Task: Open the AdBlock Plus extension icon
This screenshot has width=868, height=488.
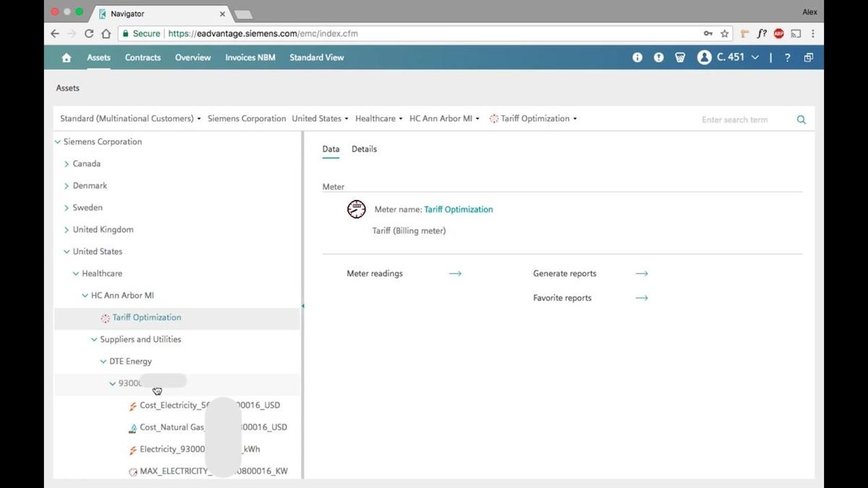Action: click(x=779, y=33)
